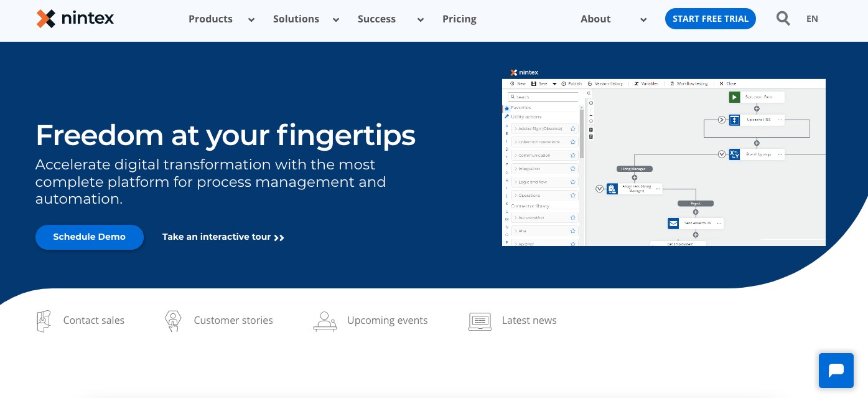Toggle favorite star for Logic and flow
868x398 pixels.
coord(573,182)
